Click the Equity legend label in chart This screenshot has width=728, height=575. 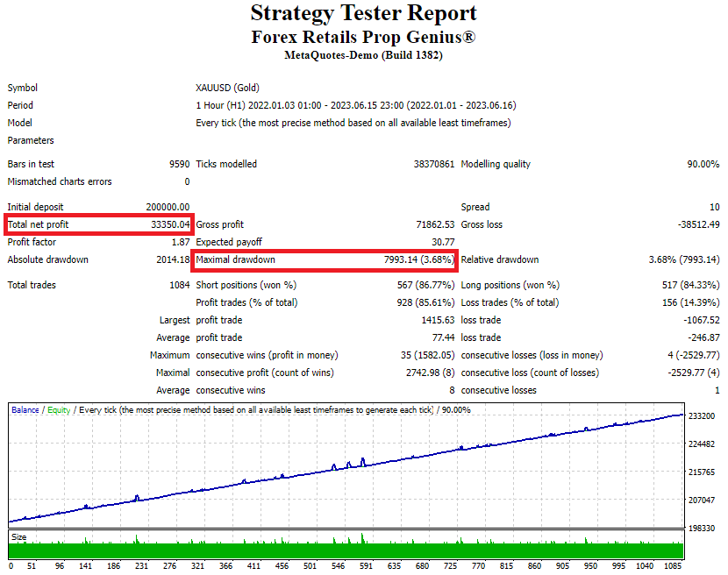(59, 410)
